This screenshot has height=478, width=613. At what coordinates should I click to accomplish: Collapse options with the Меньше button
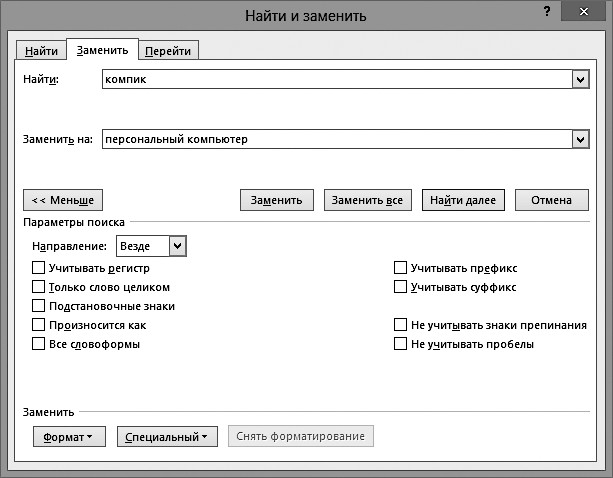pyautogui.click(x=63, y=200)
